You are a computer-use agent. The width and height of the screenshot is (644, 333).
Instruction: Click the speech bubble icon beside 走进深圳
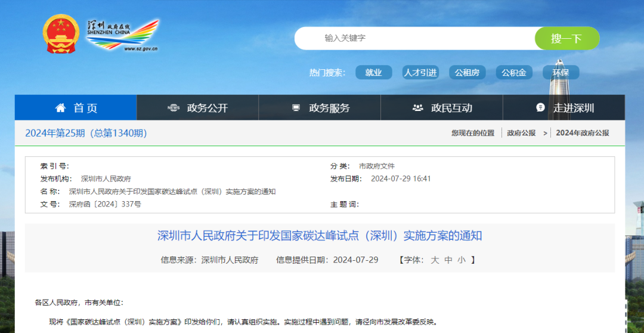pyautogui.click(x=540, y=107)
